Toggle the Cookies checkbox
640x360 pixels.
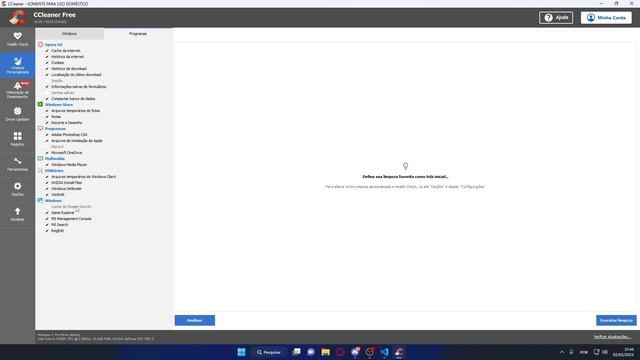(x=47, y=63)
